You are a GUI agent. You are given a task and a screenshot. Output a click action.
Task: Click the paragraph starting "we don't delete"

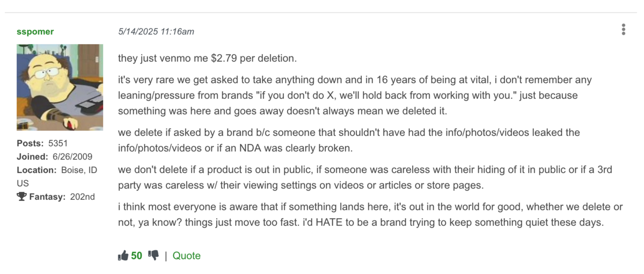(x=365, y=177)
